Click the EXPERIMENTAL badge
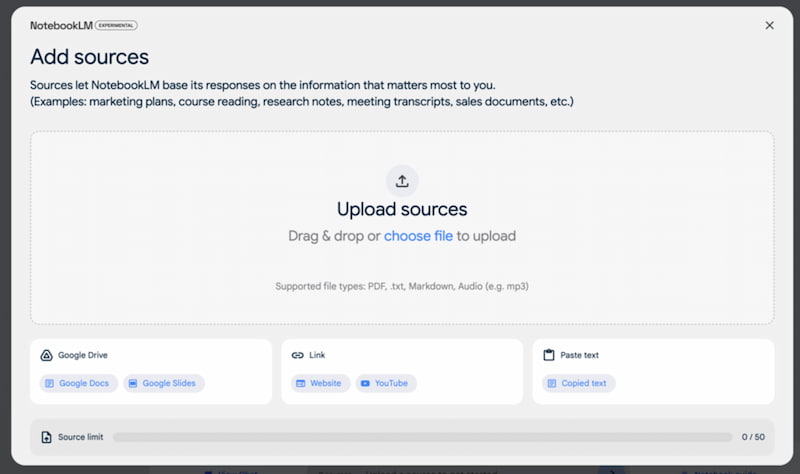Viewport: 800px width, 474px height. pyautogui.click(x=116, y=26)
